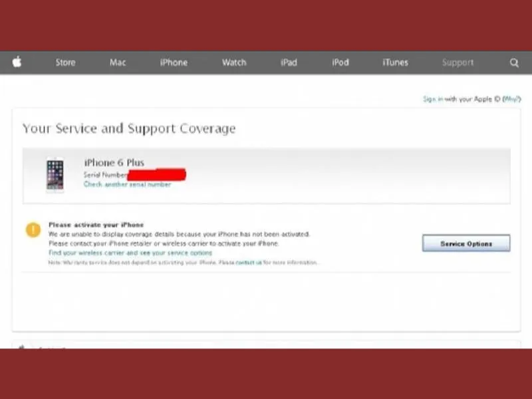Screen dimensions: 532x399
Task: Click the iPhone 6 Plus device title
Action: pos(114,163)
